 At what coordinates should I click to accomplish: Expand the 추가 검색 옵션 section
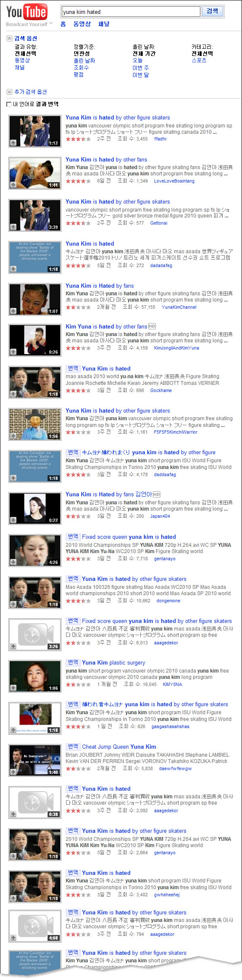9,92
